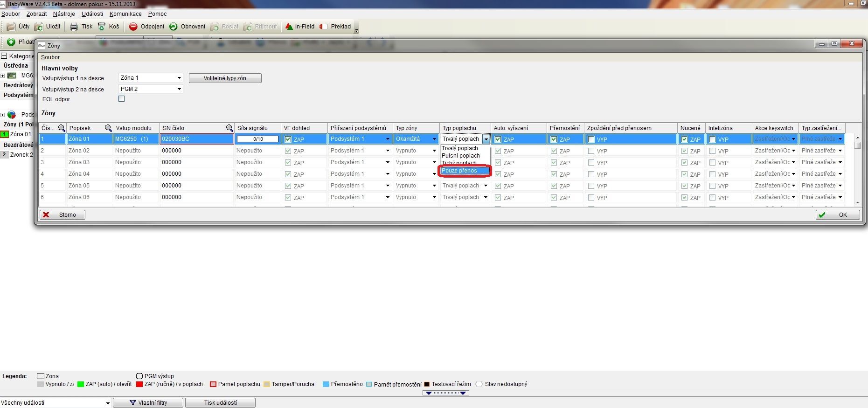Open the Všechny události filter dropdown

[x=107, y=403]
